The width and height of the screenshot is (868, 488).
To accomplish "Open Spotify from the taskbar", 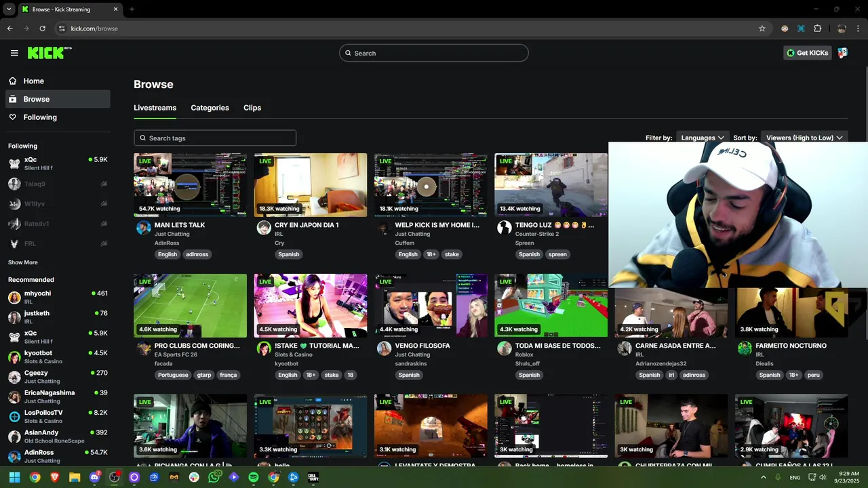I will [x=254, y=477].
